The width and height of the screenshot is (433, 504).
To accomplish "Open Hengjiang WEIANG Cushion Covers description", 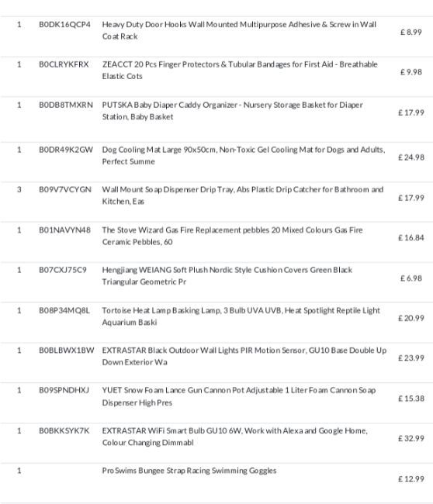I will [x=227, y=276].
